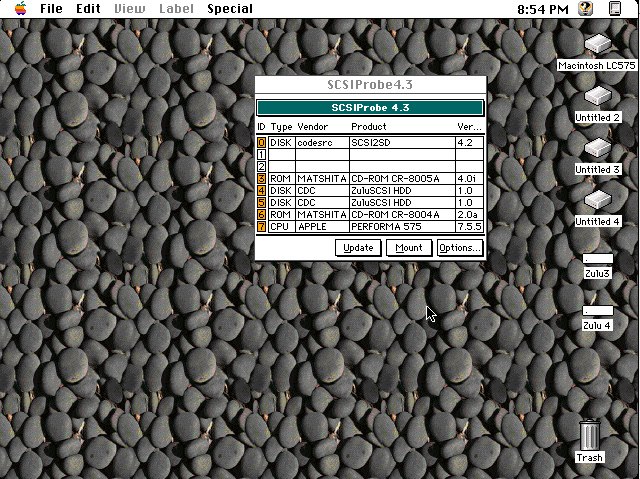Click SCSI ID 5 icon
The width and height of the screenshot is (640, 479).
click(x=261, y=202)
